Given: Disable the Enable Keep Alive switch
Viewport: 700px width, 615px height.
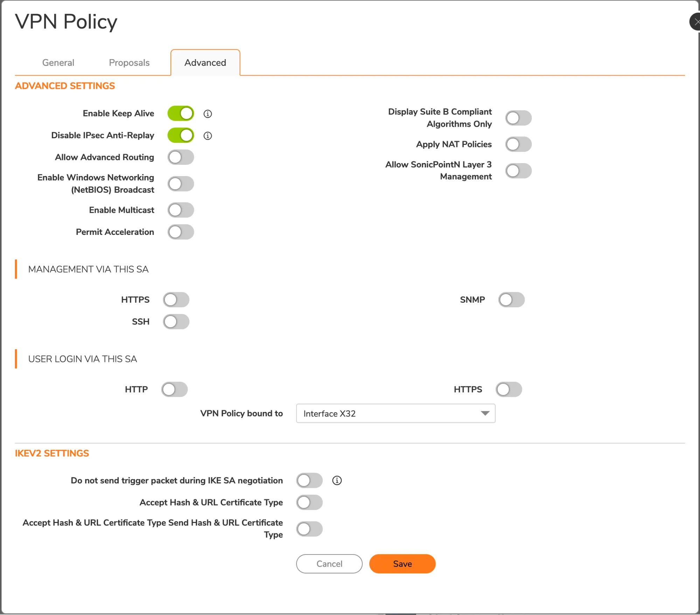Looking at the screenshot, I should (x=180, y=113).
